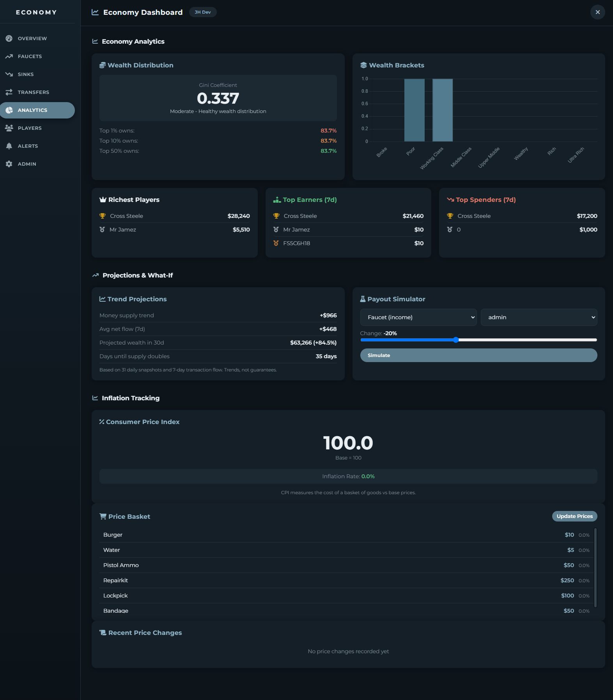This screenshot has height=700, width=613.
Task: Click the Sinks trending-down icon
Action: point(9,74)
